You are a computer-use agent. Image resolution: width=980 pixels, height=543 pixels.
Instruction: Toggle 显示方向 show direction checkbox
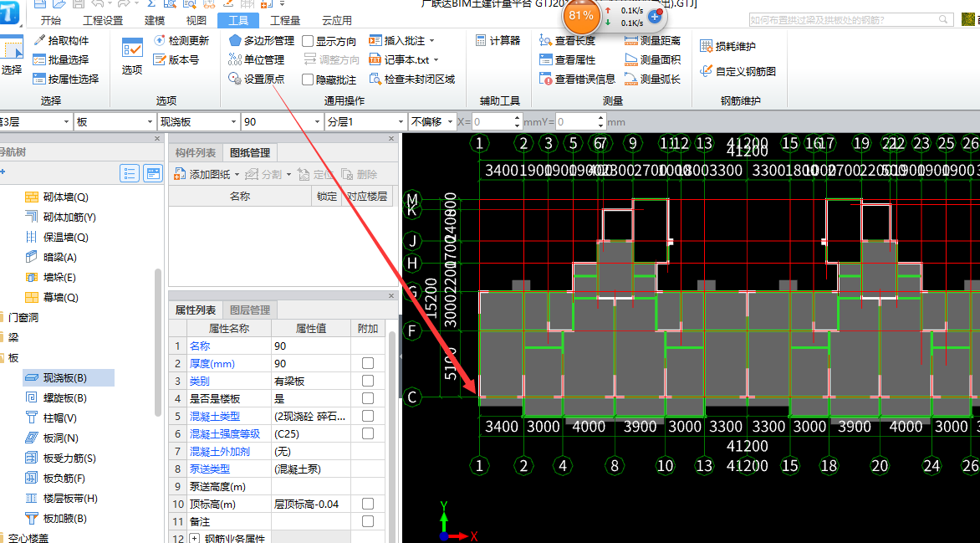tap(308, 41)
